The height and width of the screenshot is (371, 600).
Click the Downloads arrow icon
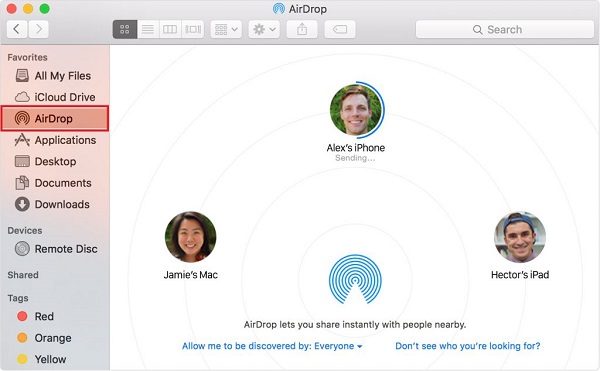(22, 204)
